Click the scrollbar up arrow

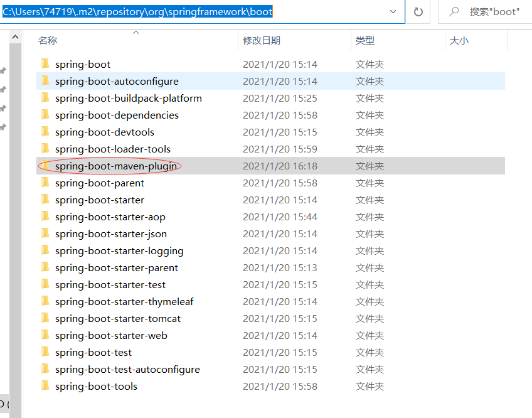[x=15, y=36]
